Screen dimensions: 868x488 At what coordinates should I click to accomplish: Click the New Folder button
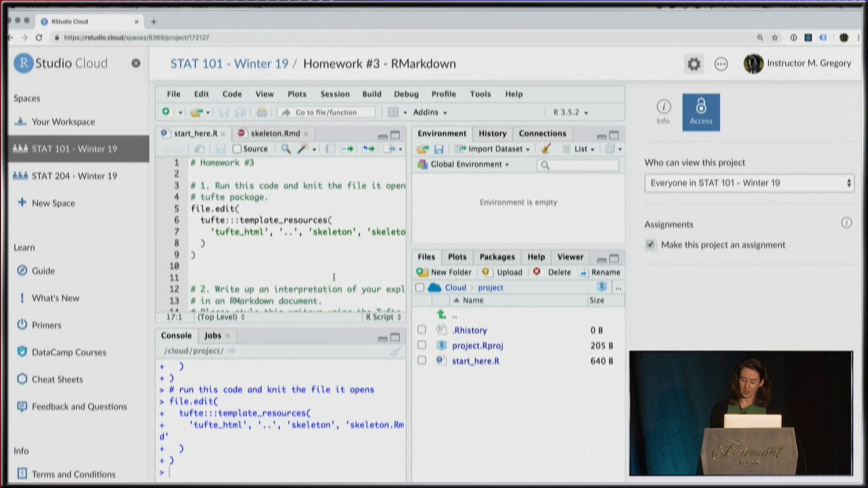pyautogui.click(x=444, y=272)
